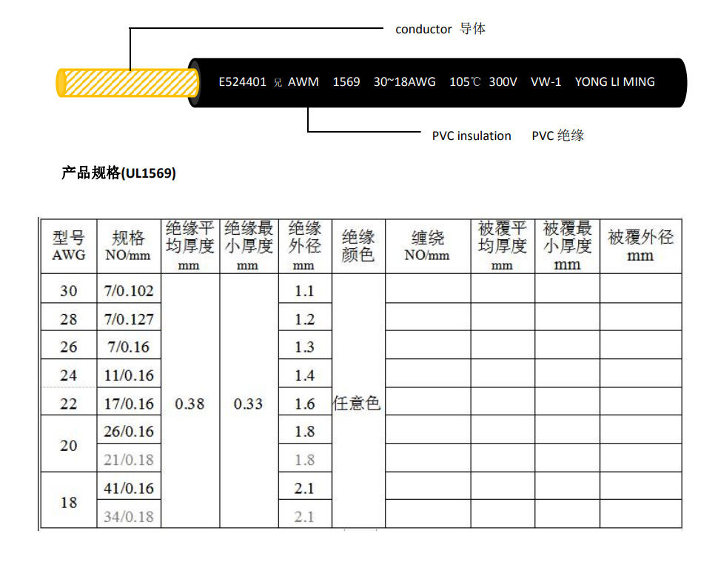Click "E524401" printed on the cable
The width and height of the screenshot is (718, 588).
point(242,81)
